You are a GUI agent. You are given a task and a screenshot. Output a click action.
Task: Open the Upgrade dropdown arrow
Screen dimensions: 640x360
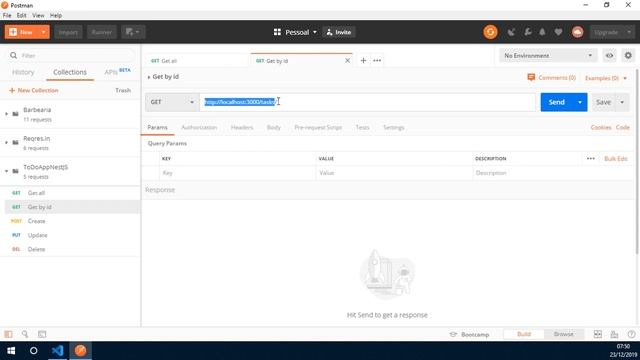(x=629, y=32)
